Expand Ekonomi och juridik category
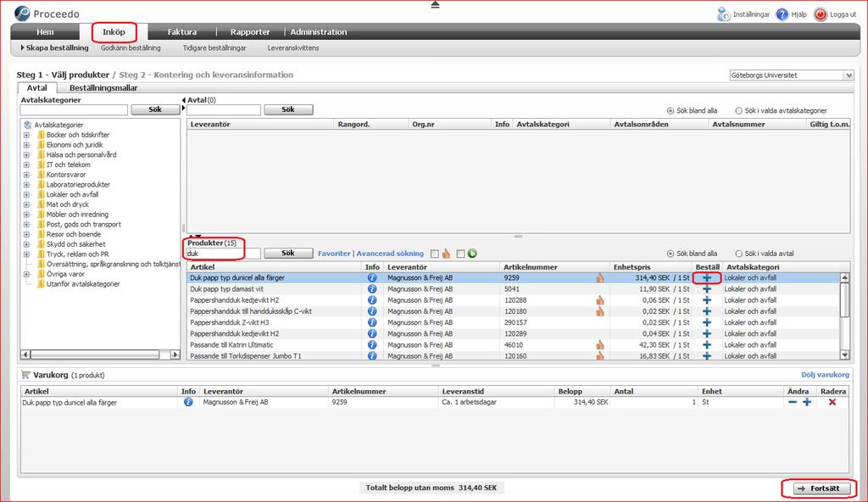This screenshot has width=868, height=502. [26, 145]
